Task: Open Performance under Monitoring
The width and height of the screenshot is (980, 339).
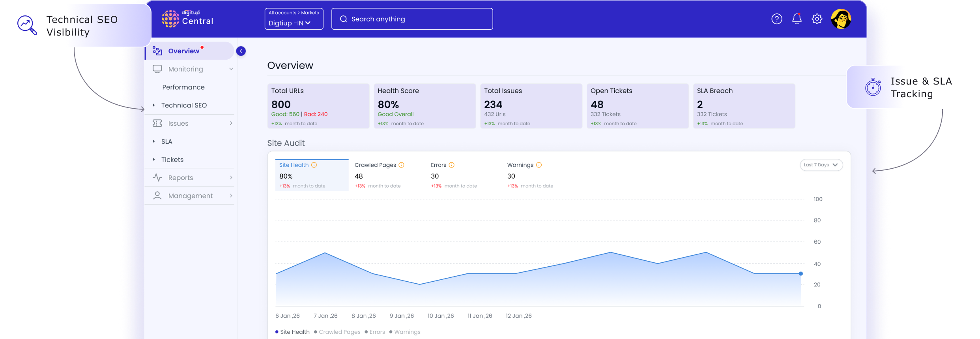Action: tap(183, 87)
